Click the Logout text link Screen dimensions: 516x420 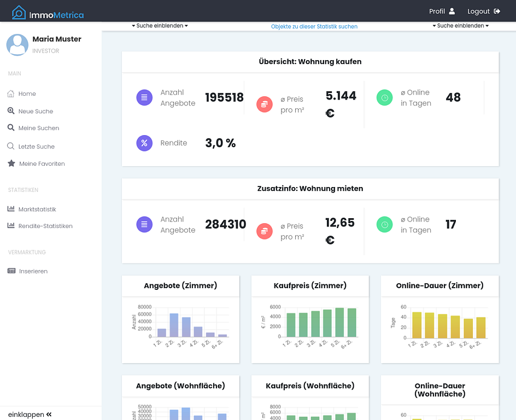(x=478, y=11)
